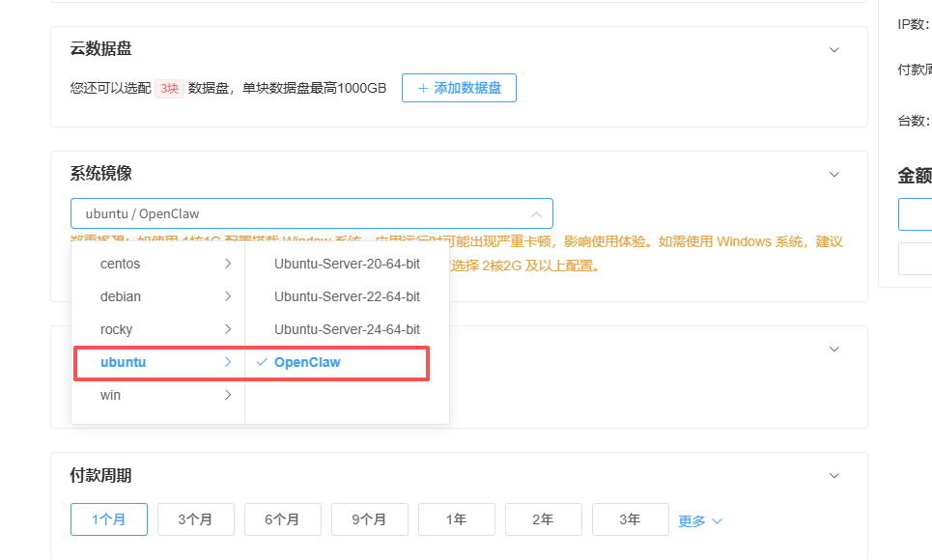
Task: Choose the 3年 payment period
Action: tap(630, 519)
